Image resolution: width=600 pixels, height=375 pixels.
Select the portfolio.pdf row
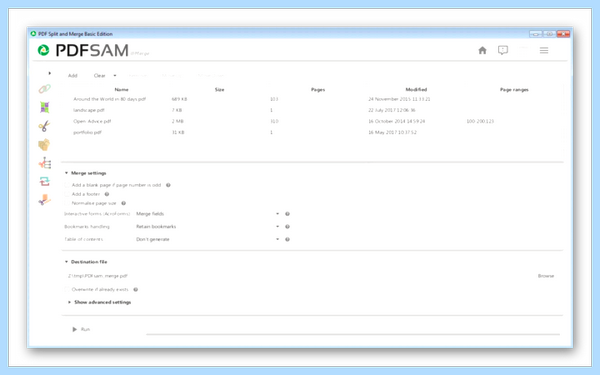87,132
